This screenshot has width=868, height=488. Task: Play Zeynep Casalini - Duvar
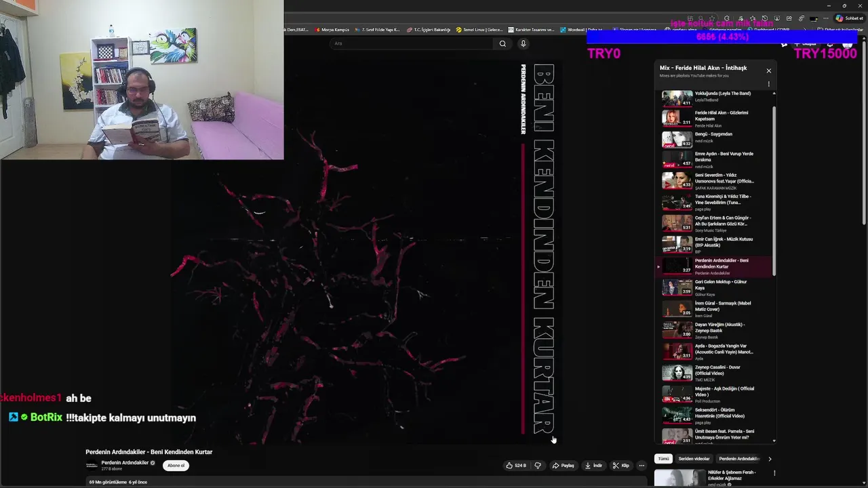pos(715,373)
